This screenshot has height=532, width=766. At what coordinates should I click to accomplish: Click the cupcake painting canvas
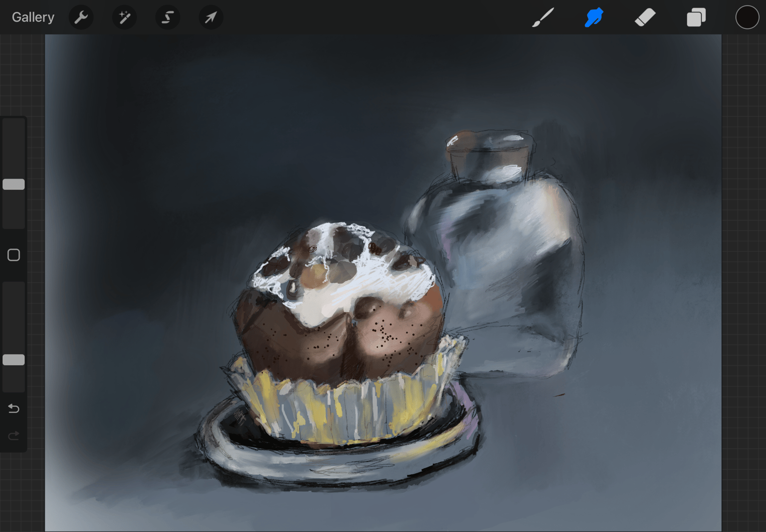coord(383,283)
